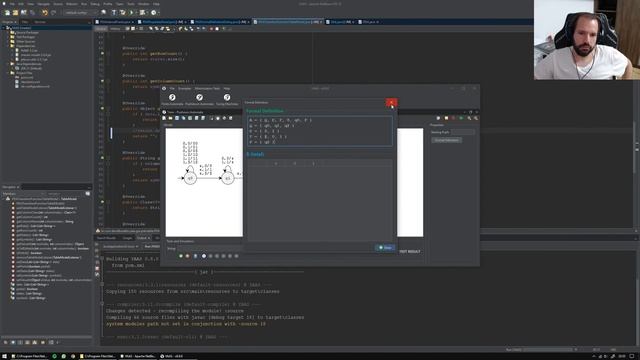The width and height of the screenshot is (640, 360).
Task: Click the Close button in Formal Definition dialog
Action: coord(385,247)
